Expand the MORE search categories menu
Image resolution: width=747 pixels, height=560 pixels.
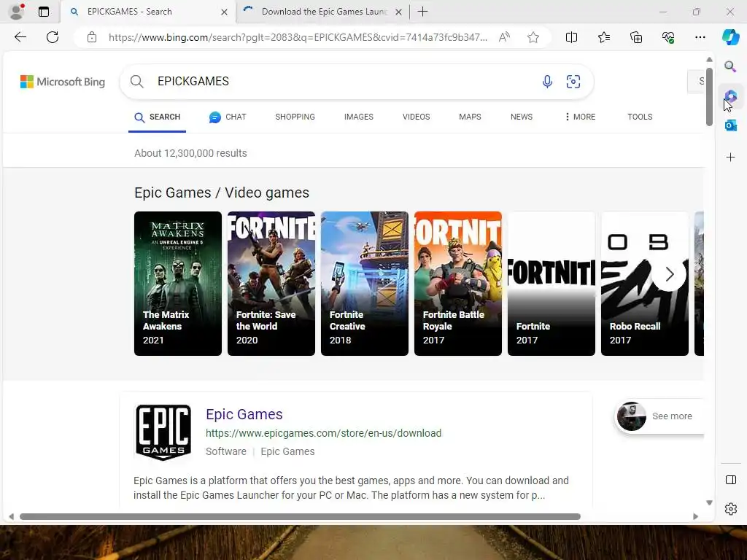pos(580,117)
